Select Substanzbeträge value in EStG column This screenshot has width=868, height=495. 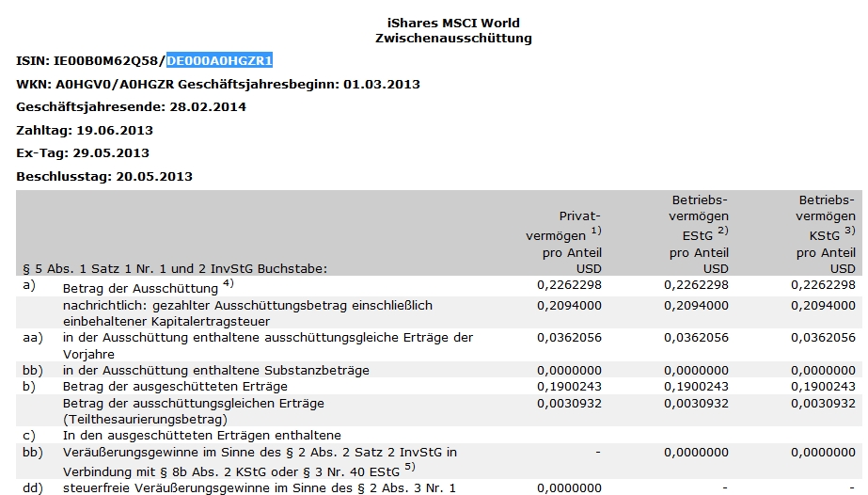697,371
